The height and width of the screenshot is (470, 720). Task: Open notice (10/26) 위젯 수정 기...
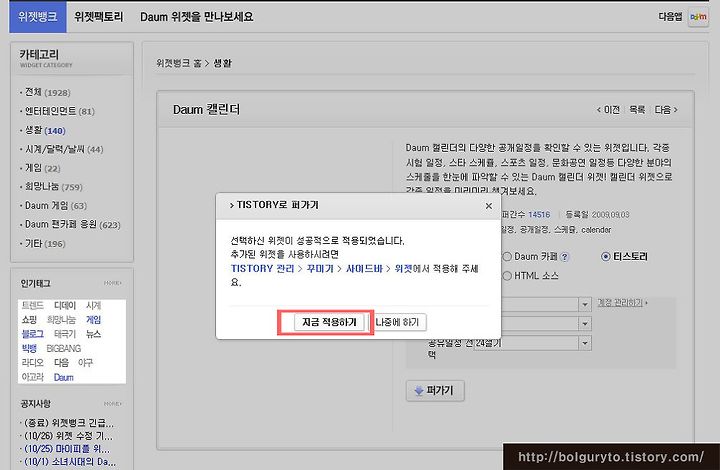pyautogui.click(x=68, y=436)
